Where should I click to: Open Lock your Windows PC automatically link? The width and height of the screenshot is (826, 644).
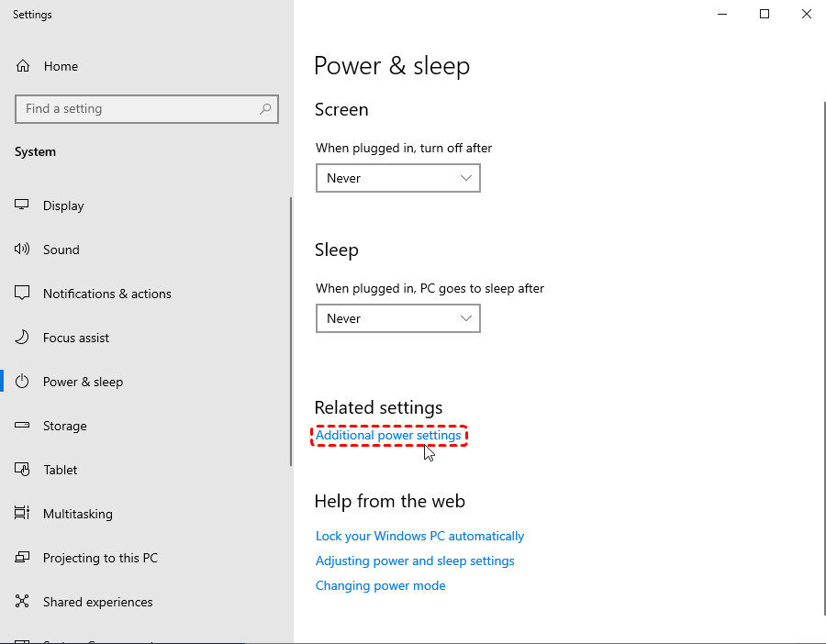(x=419, y=536)
